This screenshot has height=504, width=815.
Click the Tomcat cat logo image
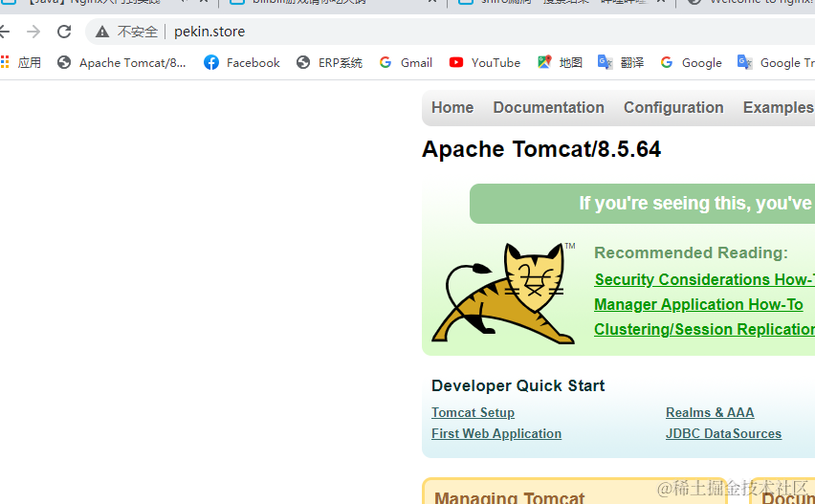pyautogui.click(x=503, y=293)
